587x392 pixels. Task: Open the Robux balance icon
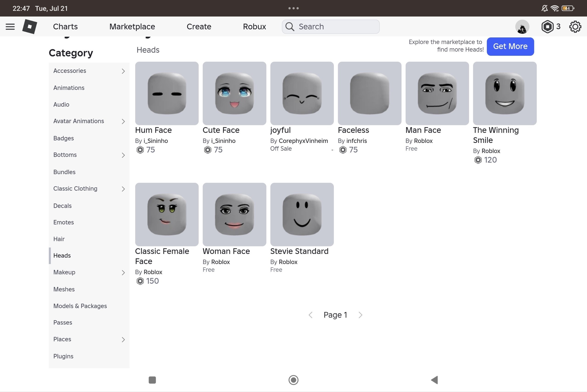pos(547,27)
